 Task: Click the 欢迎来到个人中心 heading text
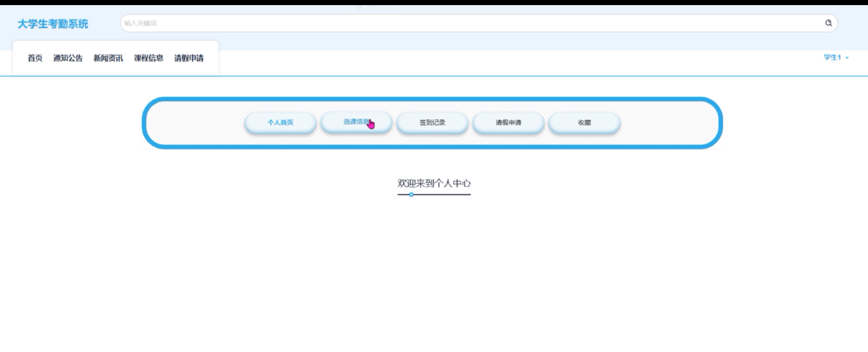[434, 183]
